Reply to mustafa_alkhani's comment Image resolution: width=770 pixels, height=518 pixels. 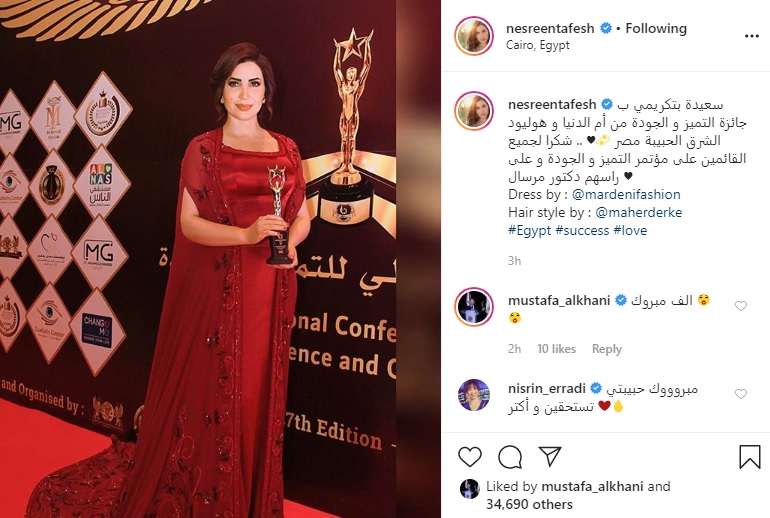pyautogui.click(x=606, y=349)
